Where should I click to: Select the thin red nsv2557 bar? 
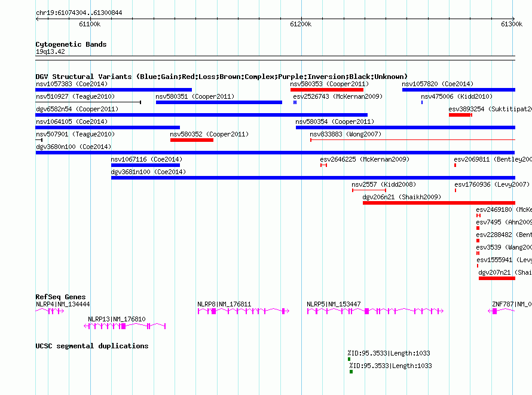click(369, 190)
